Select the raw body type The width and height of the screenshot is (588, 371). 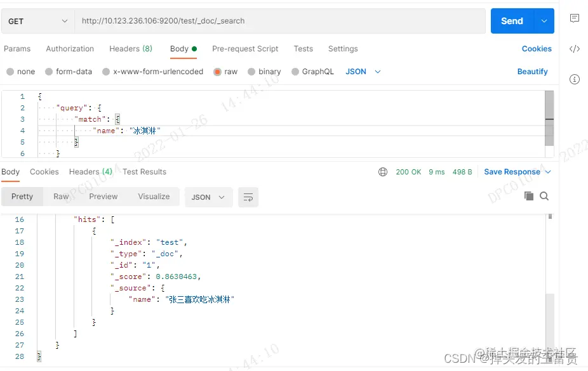pyautogui.click(x=225, y=72)
